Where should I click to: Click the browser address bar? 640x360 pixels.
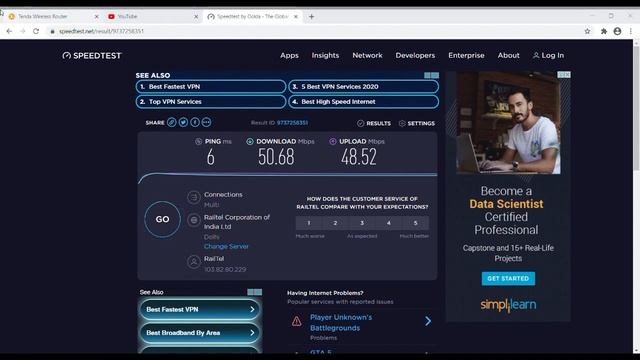pyautogui.click(x=314, y=31)
